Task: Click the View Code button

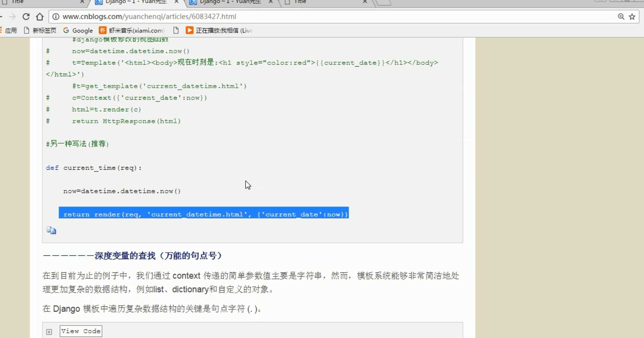Action: [x=81, y=331]
